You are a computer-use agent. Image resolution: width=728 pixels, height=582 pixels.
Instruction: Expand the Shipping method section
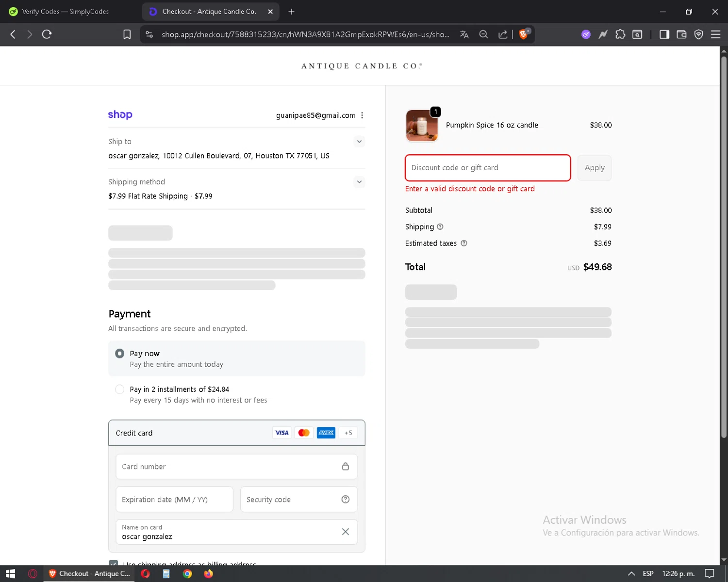[x=359, y=182]
